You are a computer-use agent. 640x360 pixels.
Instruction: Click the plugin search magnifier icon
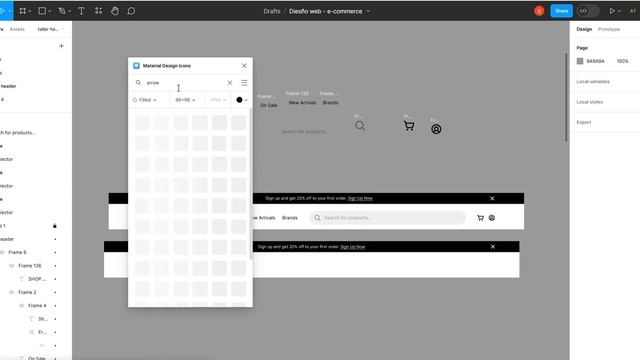coord(138,82)
